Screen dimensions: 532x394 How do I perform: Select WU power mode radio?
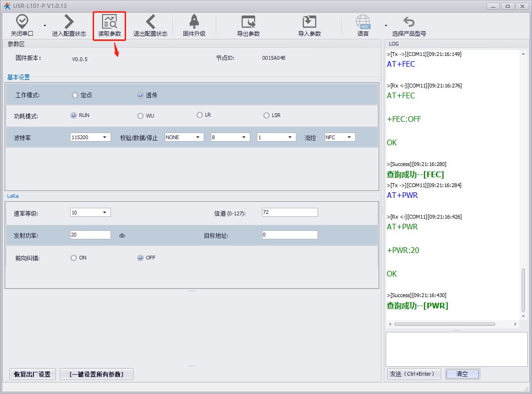click(141, 116)
